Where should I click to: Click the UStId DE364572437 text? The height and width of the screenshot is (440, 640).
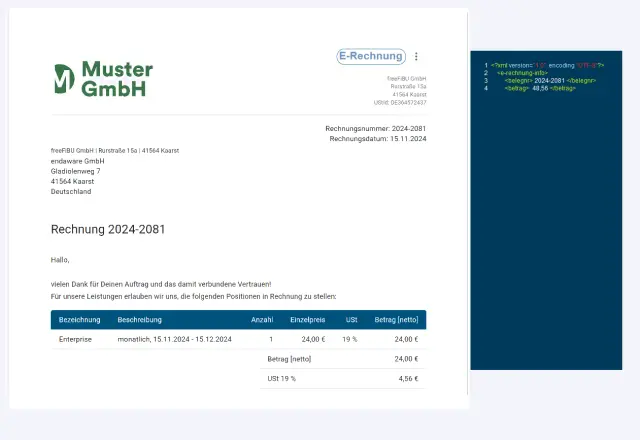(x=400, y=103)
